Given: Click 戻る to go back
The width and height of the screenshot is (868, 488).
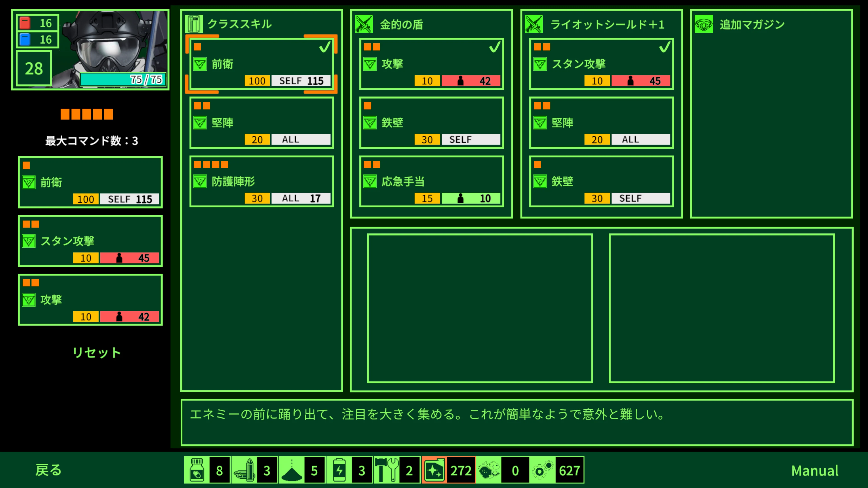Looking at the screenshot, I should click(x=49, y=470).
